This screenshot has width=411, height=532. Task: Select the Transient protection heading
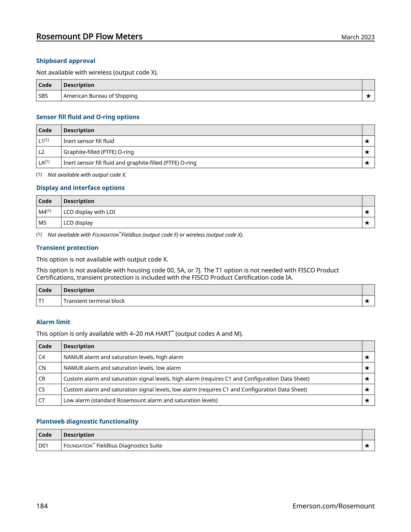[67, 248]
